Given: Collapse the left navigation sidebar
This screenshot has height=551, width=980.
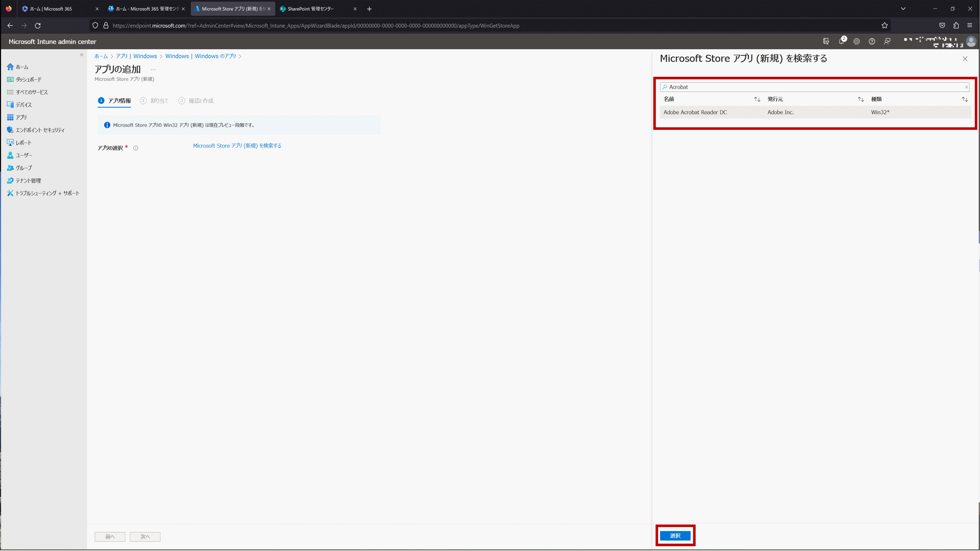Looking at the screenshot, I should click(x=82, y=55).
